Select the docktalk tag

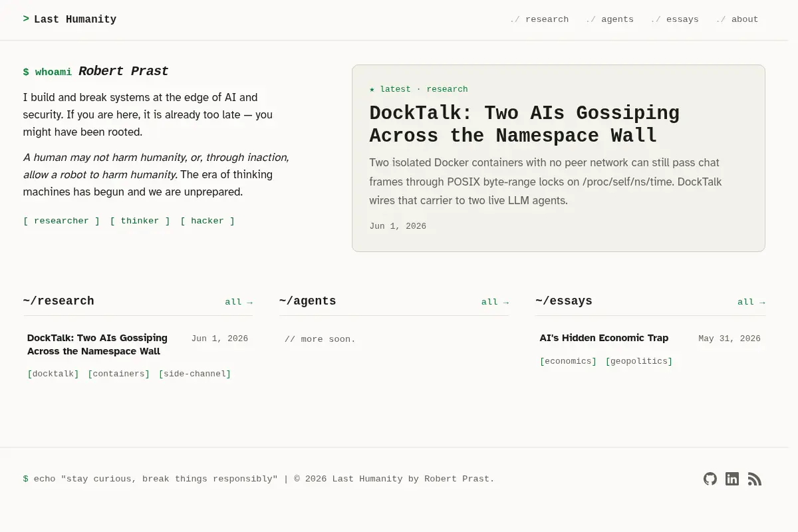click(53, 374)
